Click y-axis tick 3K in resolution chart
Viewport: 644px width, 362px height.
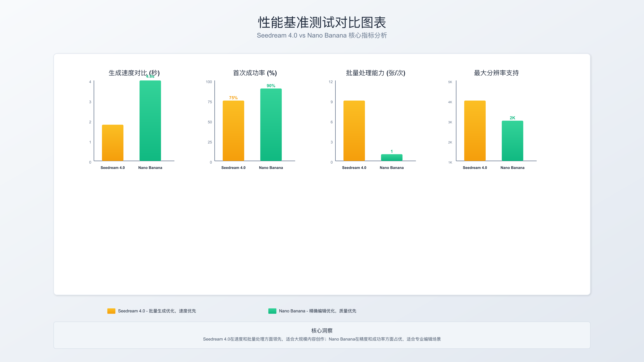point(450,122)
